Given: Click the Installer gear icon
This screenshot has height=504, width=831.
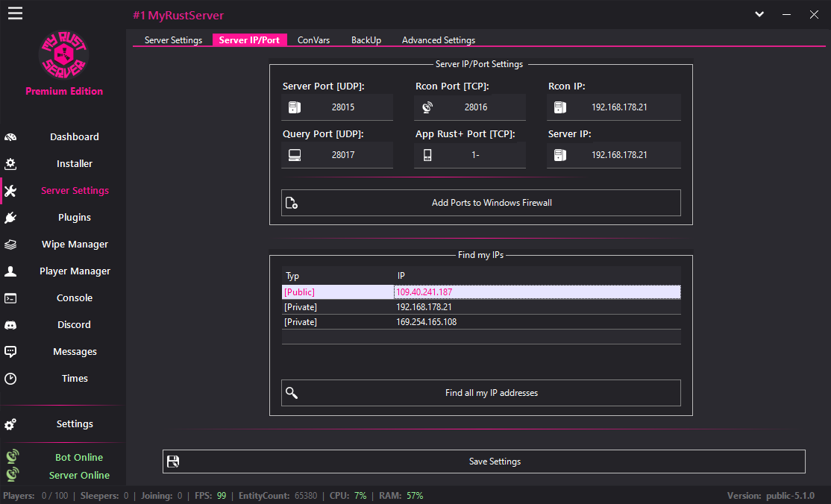Looking at the screenshot, I should click(10, 164).
